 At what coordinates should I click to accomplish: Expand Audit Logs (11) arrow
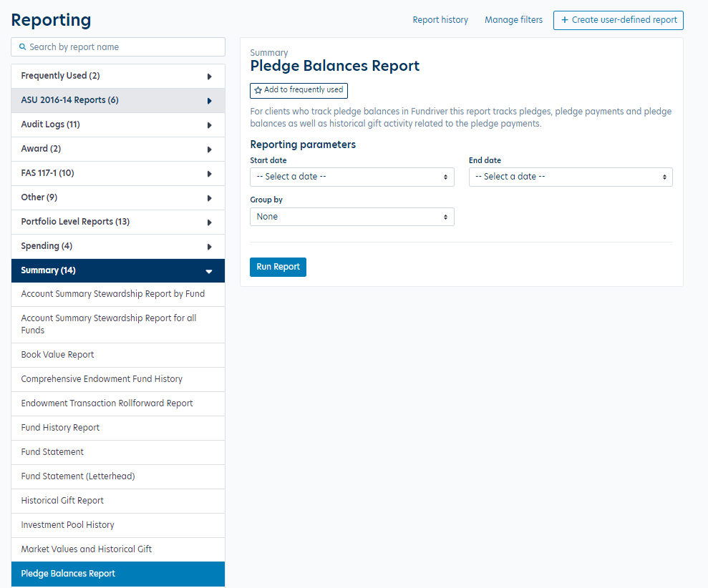(x=210, y=125)
